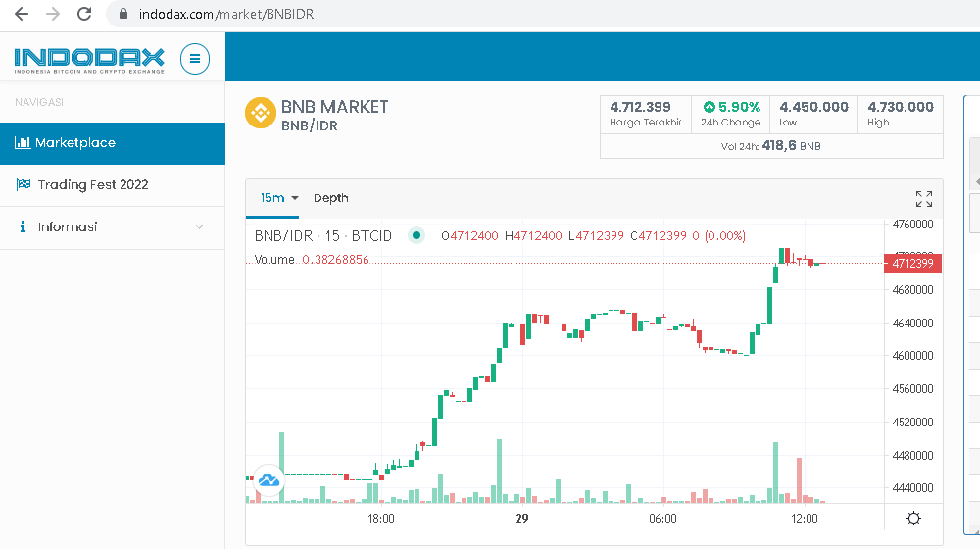Image resolution: width=980 pixels, height=549 pixels.
Task: Go forward using the browser forward arrow
Action: (x=53, y=14)
